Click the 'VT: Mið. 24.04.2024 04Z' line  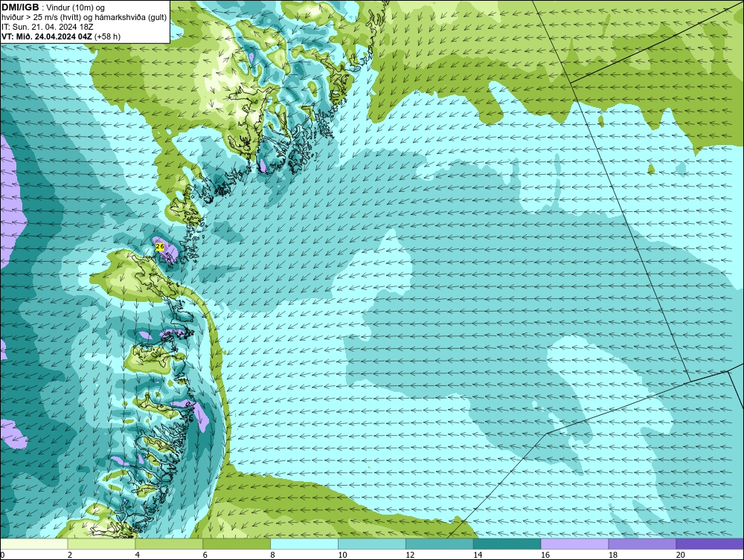[x=47, y=36]
